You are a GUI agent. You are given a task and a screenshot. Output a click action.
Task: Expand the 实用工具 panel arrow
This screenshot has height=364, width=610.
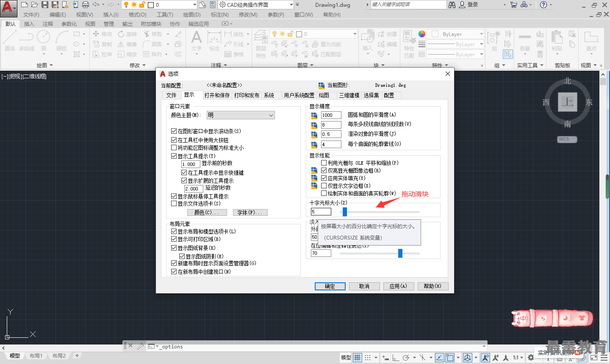(x=542, y=65)
